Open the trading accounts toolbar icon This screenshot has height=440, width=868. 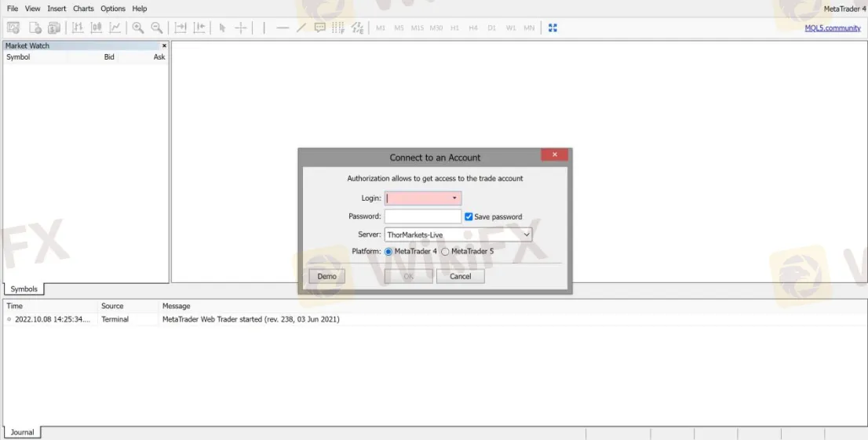(54, 27)
